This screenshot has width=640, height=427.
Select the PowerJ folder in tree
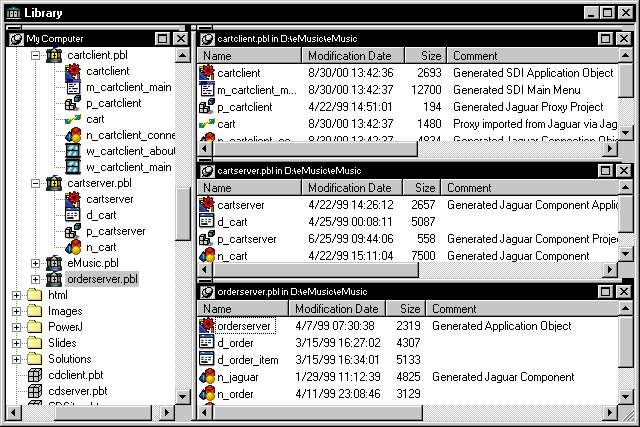point(66,327)
